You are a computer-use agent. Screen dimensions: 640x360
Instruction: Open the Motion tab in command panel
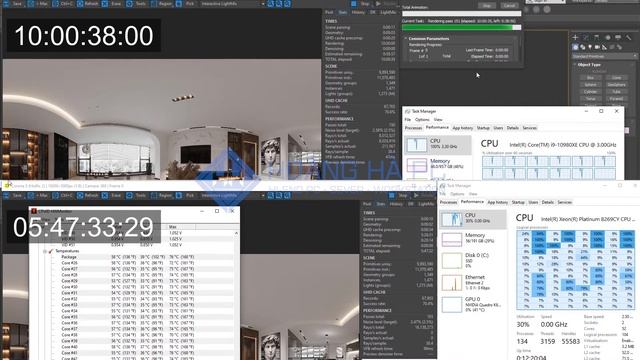[x=608, y=38]
